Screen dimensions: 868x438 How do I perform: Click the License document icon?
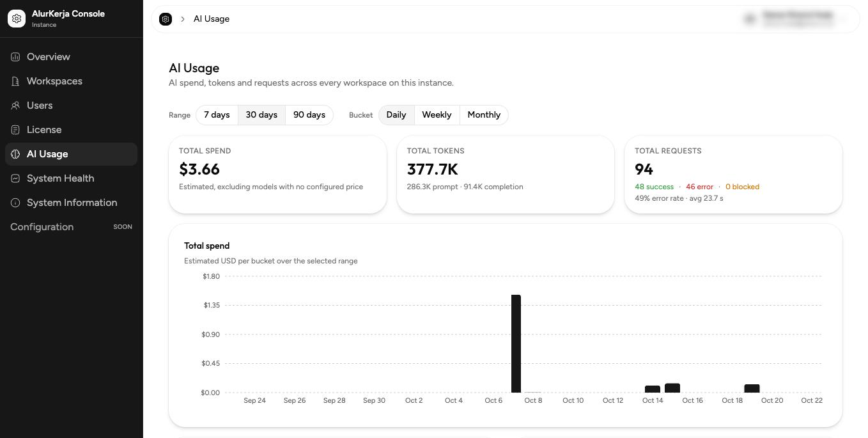click(x=15, y=130)
